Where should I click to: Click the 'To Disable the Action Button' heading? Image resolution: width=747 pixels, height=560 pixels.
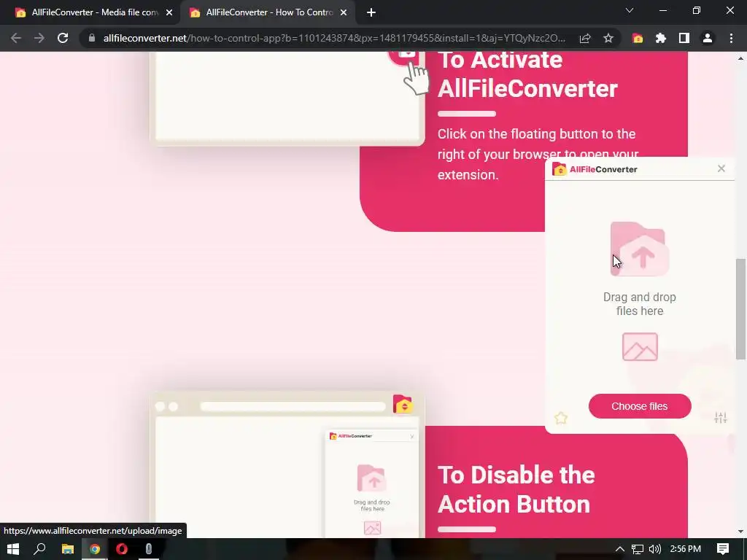click(516, 489)
